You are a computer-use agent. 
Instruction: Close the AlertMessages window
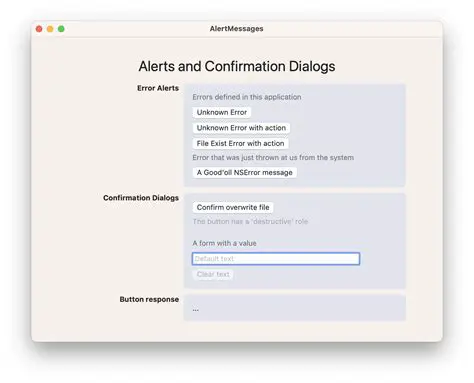pos(39,29)
